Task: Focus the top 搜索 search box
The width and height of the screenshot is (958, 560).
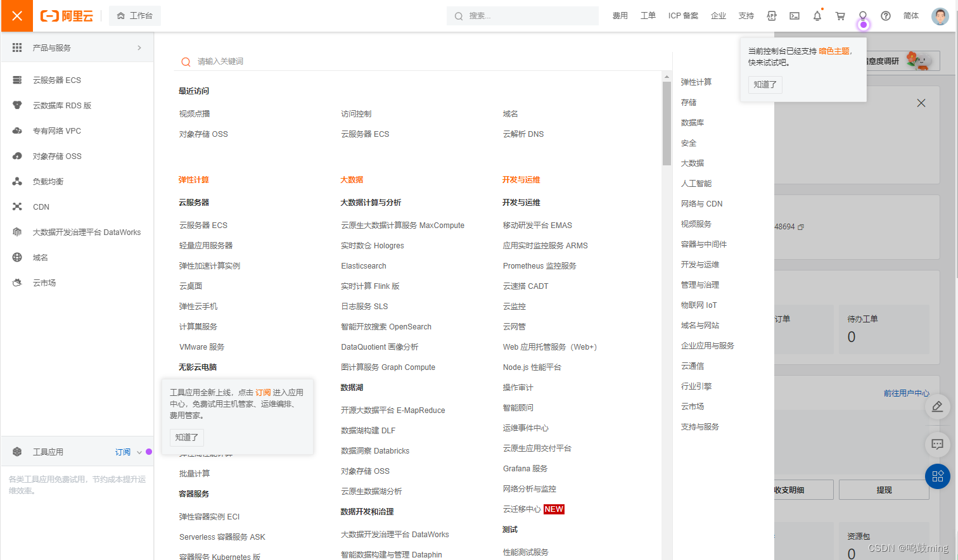Action: click(523, 16)
